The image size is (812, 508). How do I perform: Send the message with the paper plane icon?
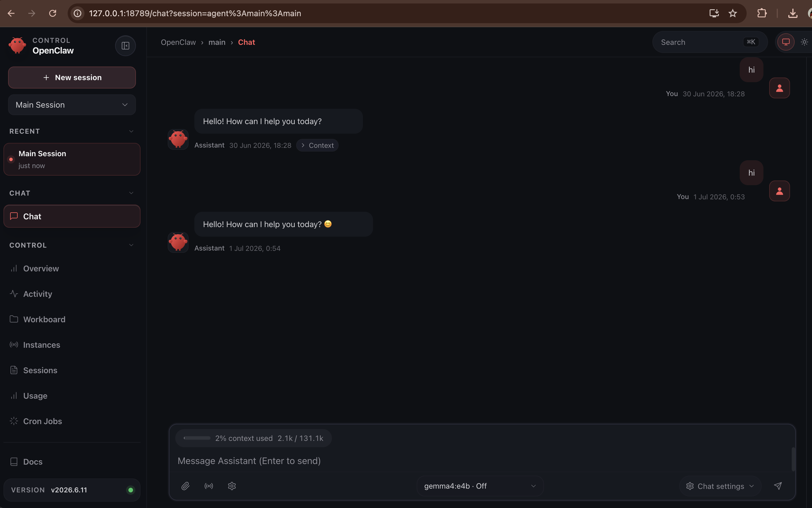(x=778, y=486)
